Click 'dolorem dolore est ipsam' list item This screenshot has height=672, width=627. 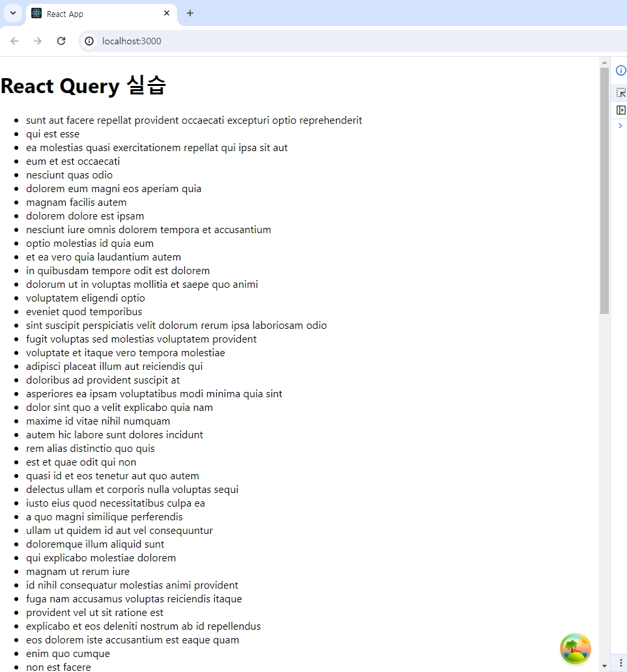click(x=85, y=216)
